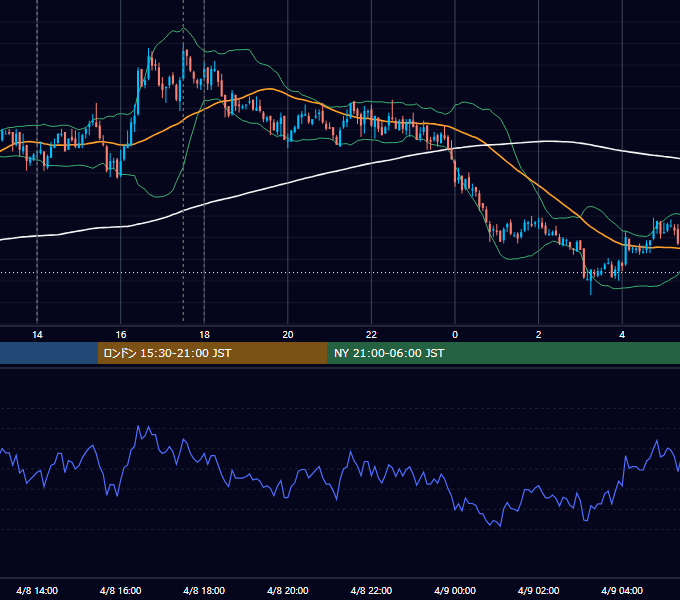Click the 22 hour label on price chart axis
680x600 pixels.
[371, 335]
